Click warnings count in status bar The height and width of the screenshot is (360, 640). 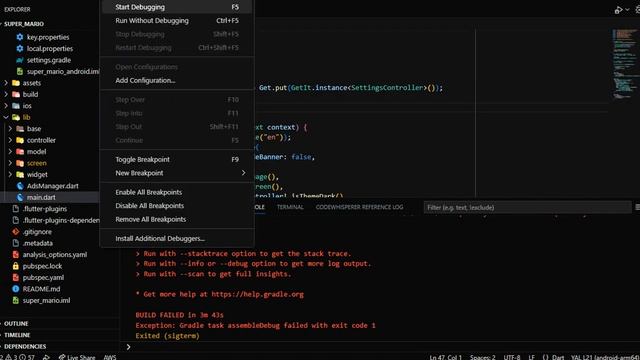[x=12, y=357]
